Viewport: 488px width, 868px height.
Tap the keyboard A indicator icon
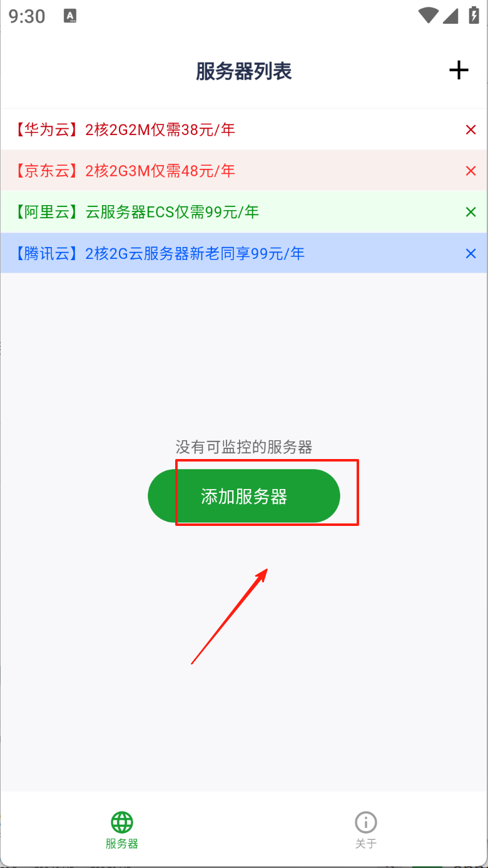click(x=70, y=16)
